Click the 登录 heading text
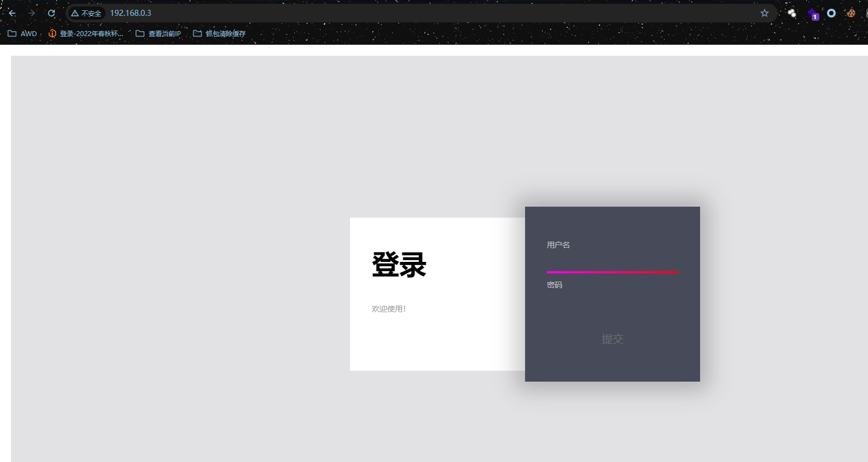This screenshot has width=868, height=462. pos(399,265)
